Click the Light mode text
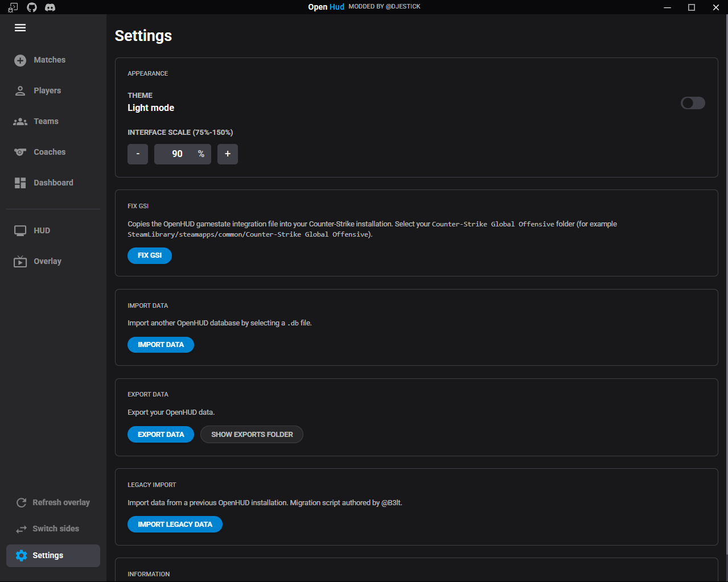 click(151, 108)
